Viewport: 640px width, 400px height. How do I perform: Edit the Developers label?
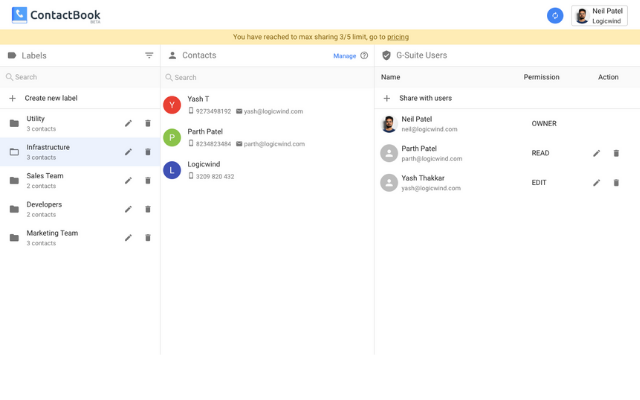coord(128,209)
